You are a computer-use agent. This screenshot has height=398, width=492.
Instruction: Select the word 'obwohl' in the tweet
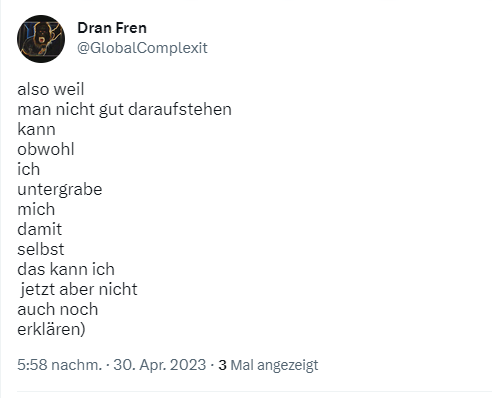[x=46, y=149]
